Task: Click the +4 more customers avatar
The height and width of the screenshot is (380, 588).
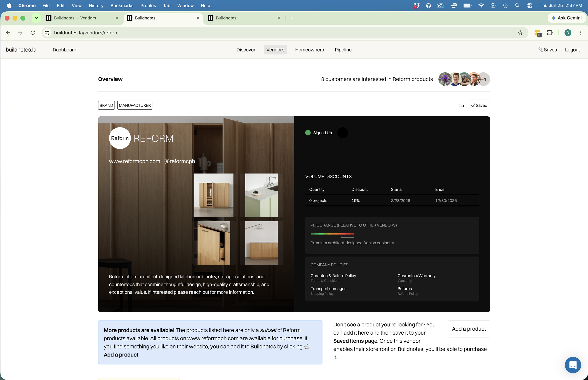Action: [484, 79]
